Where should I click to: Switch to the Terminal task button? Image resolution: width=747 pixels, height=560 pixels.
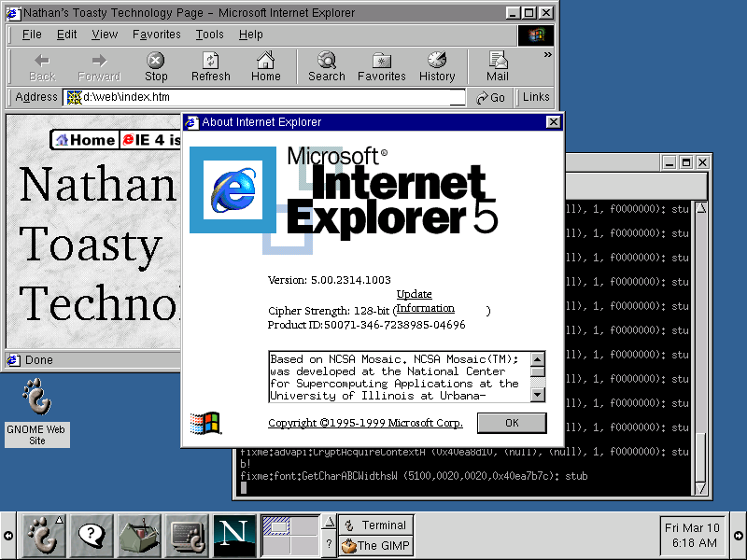click(x=376, y=525)
